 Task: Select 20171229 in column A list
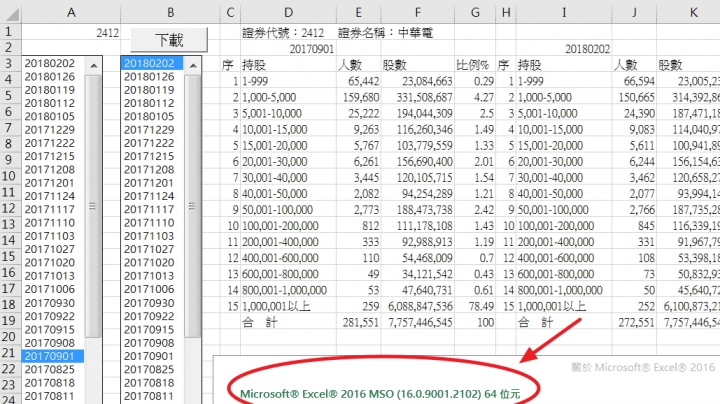[x=50, y=130]
